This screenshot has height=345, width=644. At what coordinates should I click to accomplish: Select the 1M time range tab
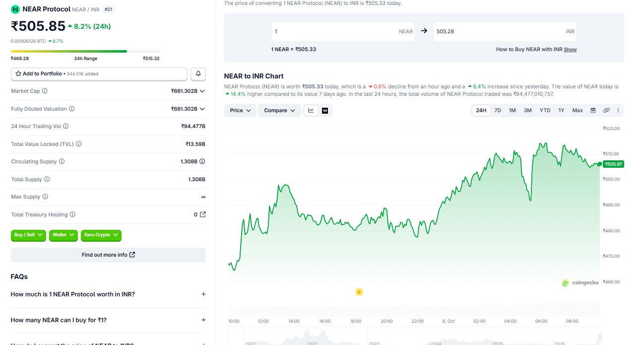pos(512,110)
